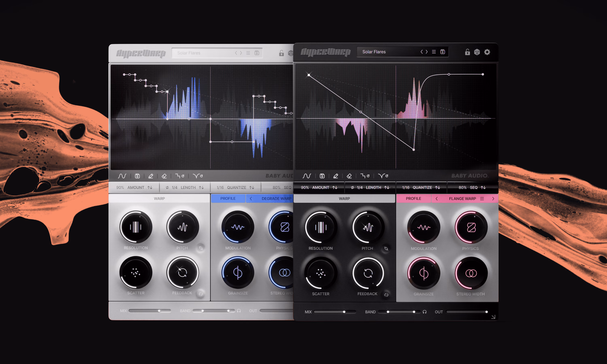This screenshot has height=364, width=607.
Task: Toggle the lock icon in the light window header
Action: (281, 53)
